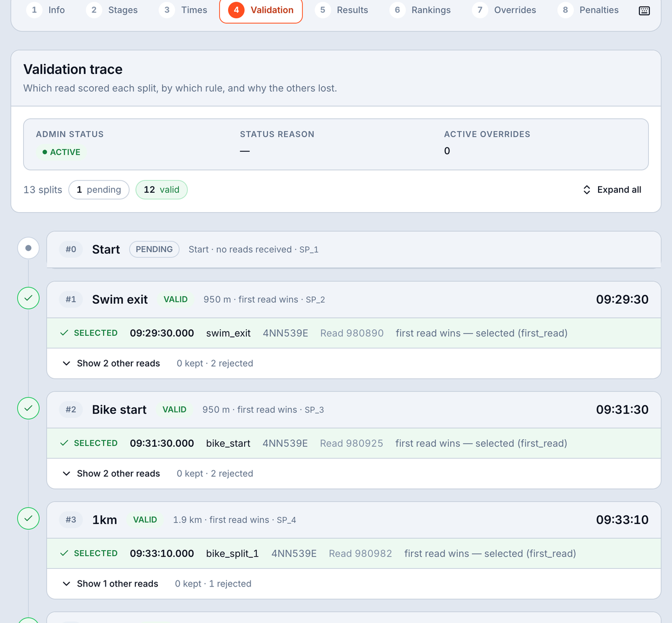Click the selected checkmark on bike_start read
672x623 pixels.
point(64,443)
